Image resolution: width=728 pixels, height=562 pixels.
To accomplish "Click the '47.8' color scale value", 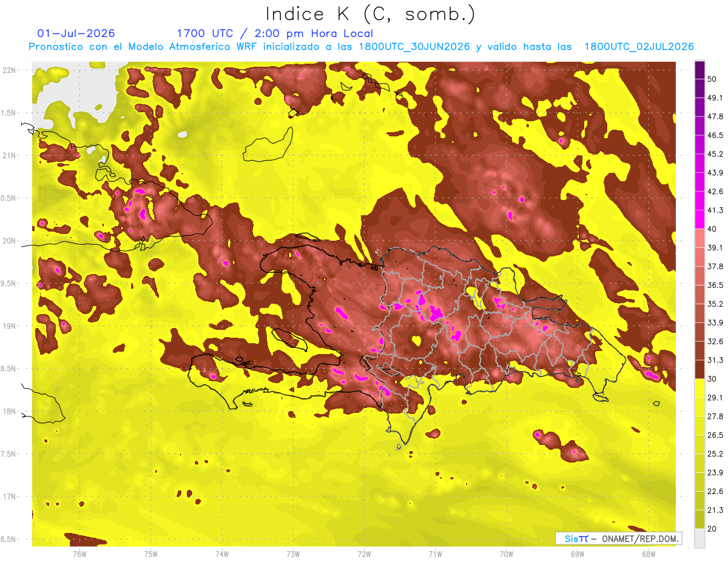I will click(715, 116).
